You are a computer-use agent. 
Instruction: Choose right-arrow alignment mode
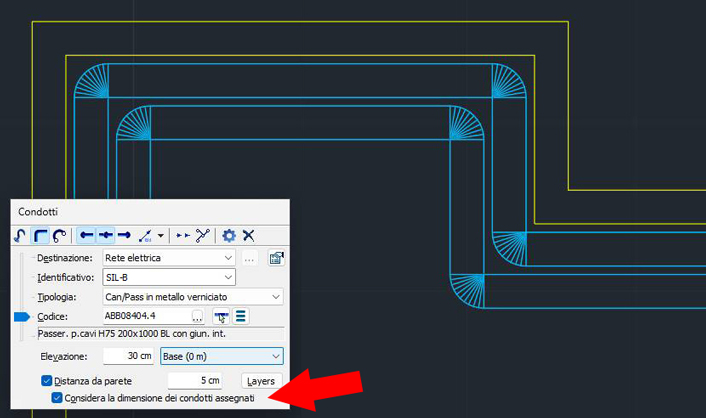124,235
